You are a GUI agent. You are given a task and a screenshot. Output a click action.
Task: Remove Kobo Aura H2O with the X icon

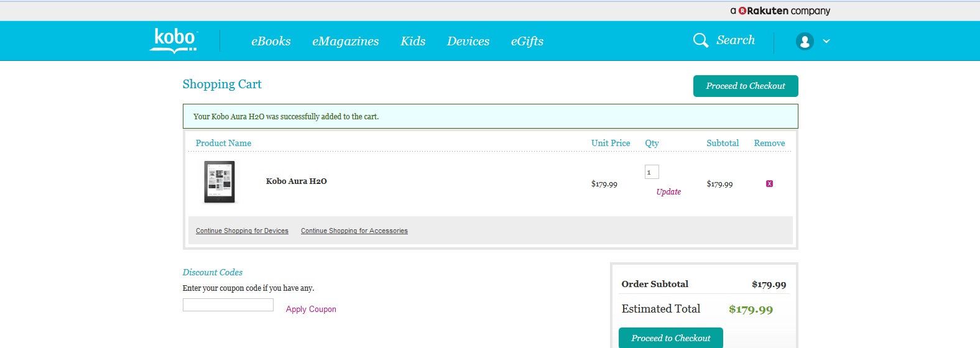[769, 184]
